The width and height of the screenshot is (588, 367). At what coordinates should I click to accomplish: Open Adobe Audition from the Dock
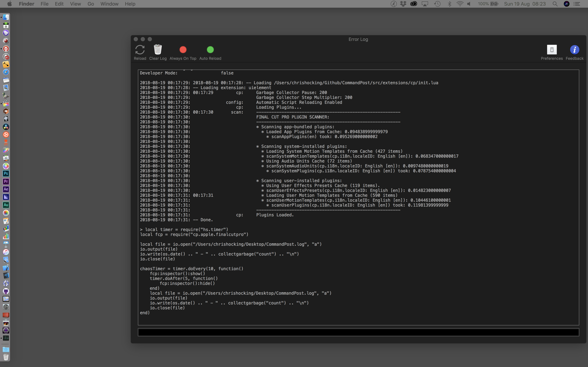pos(6,205)
